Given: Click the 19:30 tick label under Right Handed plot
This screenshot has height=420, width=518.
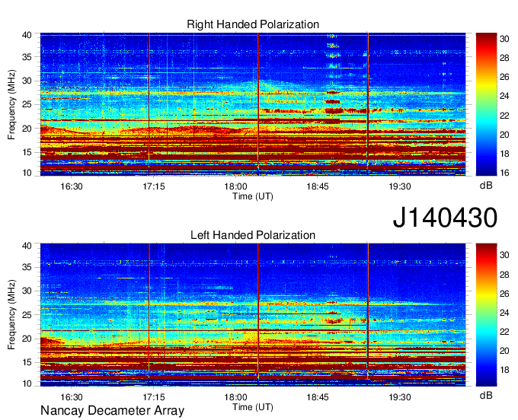Looking at the screenshot, I should click(400, 186).
